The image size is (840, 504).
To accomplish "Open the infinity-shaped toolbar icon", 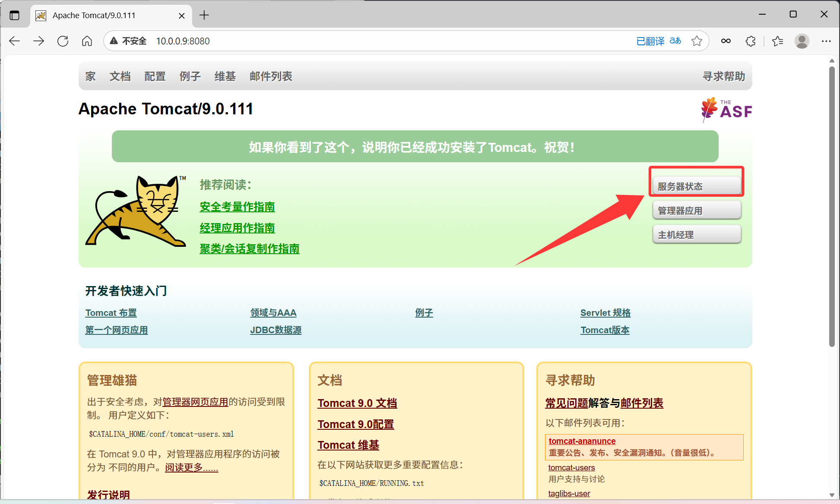I will [x=726, y=41].
